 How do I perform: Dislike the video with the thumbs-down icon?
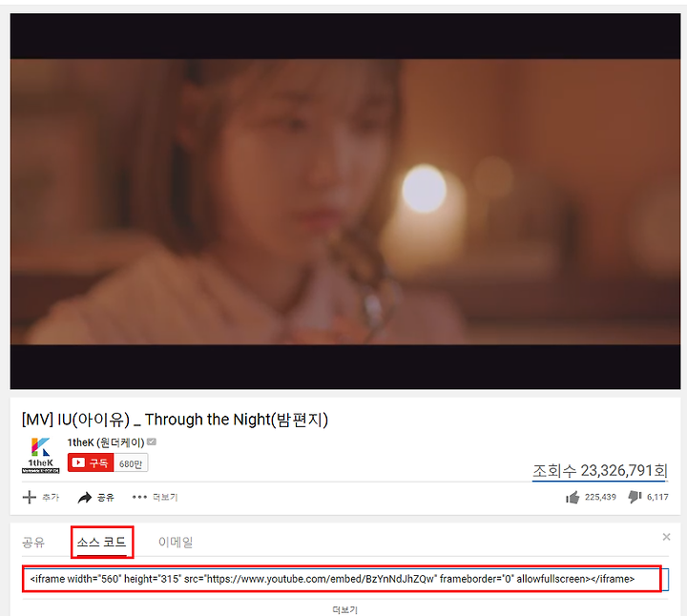tap(635, 497)
